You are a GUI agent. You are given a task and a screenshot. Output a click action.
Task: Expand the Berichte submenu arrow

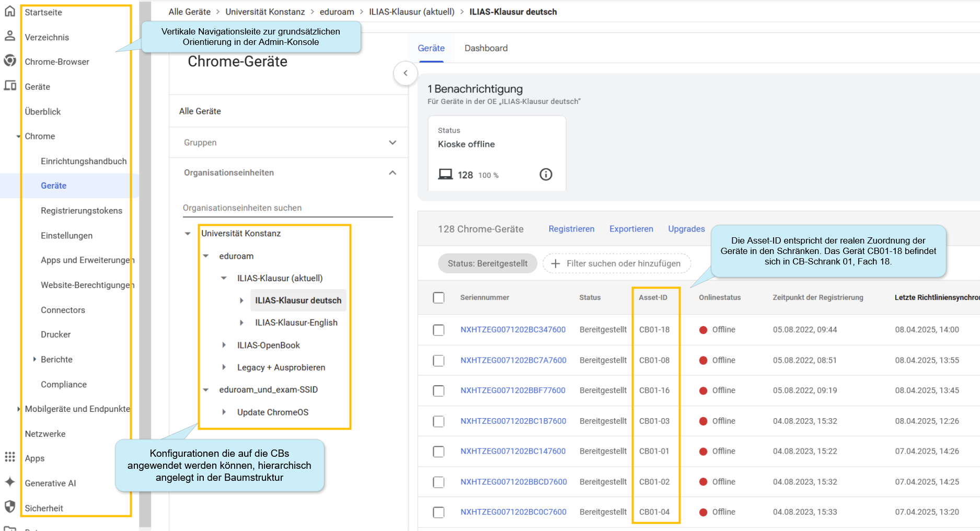coord(34,359)
